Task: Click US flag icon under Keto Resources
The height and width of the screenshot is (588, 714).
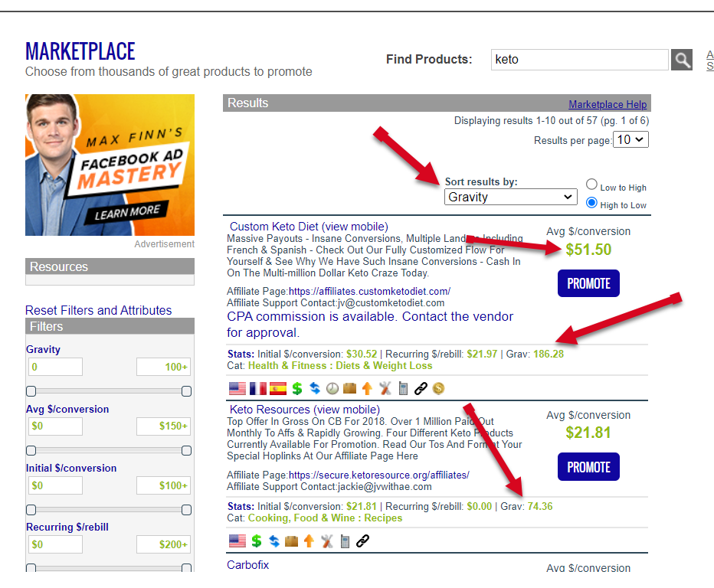Action: pos(237,541)
